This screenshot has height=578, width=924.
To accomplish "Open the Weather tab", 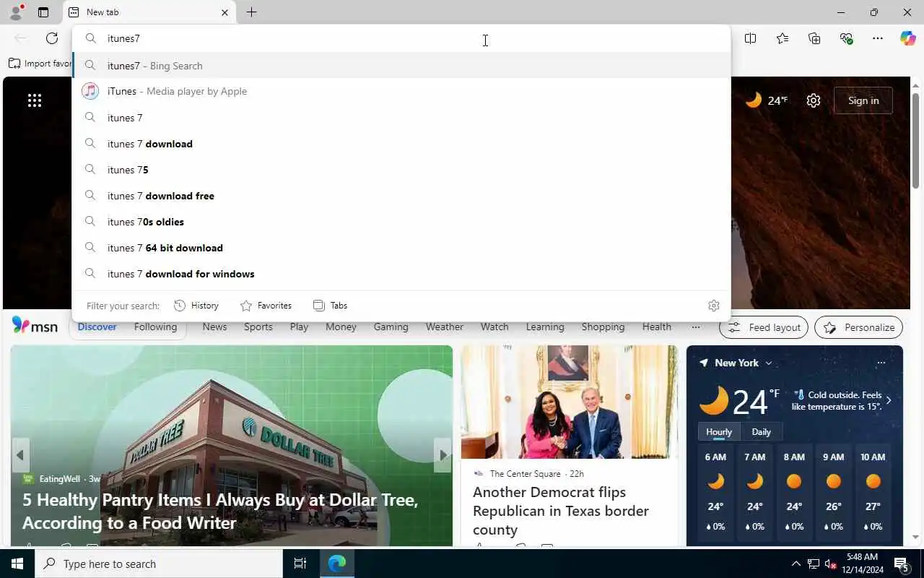I will pyautogui.click(x=444, y=327).
